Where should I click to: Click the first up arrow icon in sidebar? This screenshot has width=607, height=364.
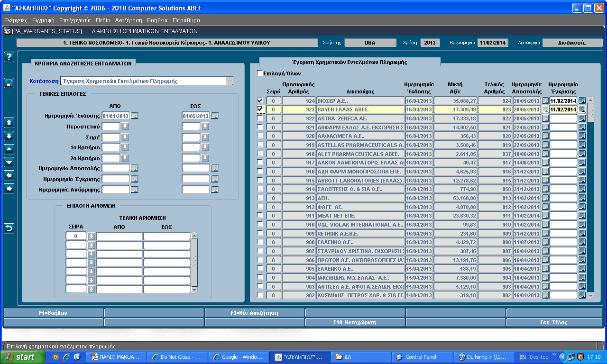(9, 122)
